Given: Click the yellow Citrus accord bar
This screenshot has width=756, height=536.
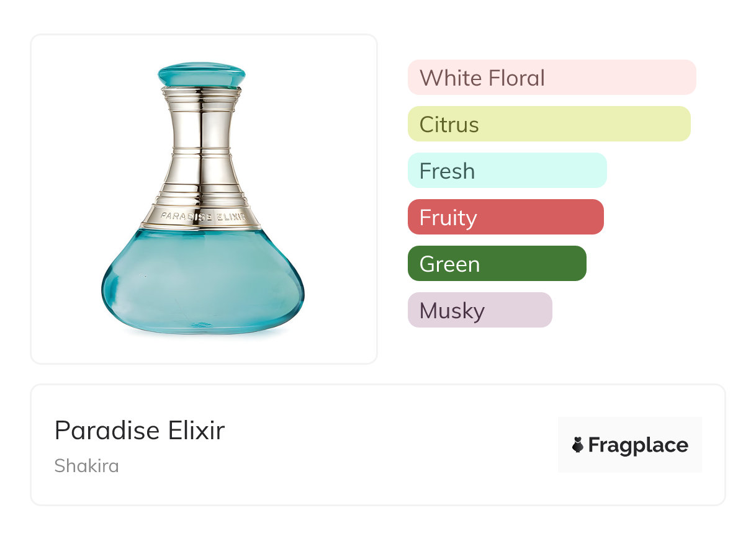Looking at the screenshot, I should (549, 124).
